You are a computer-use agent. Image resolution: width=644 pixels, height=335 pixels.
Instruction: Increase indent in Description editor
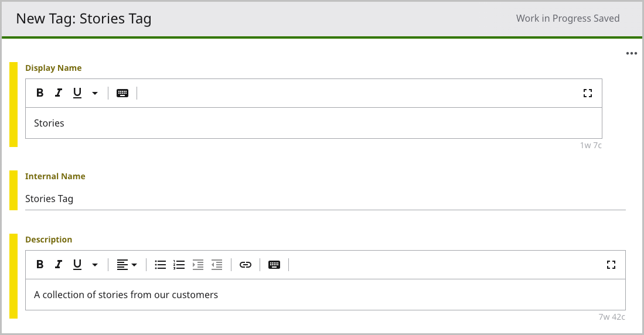pos(198,265)
